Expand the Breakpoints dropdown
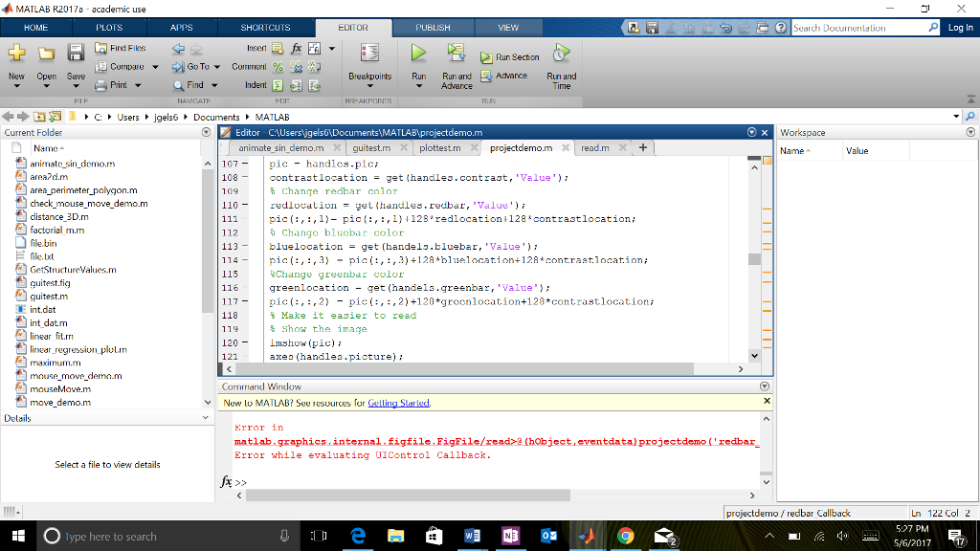 pos(369,85)
